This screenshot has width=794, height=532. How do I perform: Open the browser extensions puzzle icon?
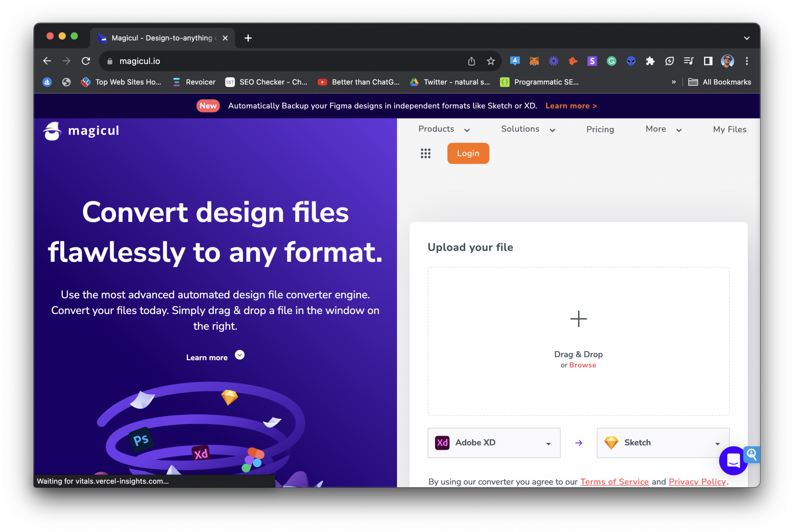(x=650, y=61)
